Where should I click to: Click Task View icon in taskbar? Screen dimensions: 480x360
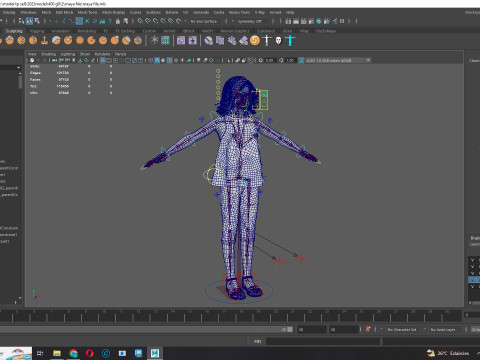[x=40, y=353]
